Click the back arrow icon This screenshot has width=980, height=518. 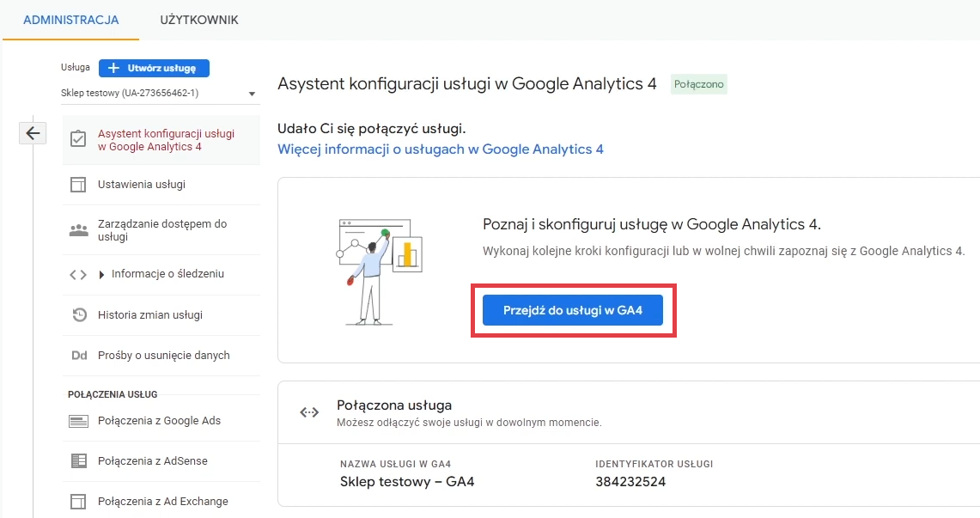pyautogui.click(x=33, y=133)
